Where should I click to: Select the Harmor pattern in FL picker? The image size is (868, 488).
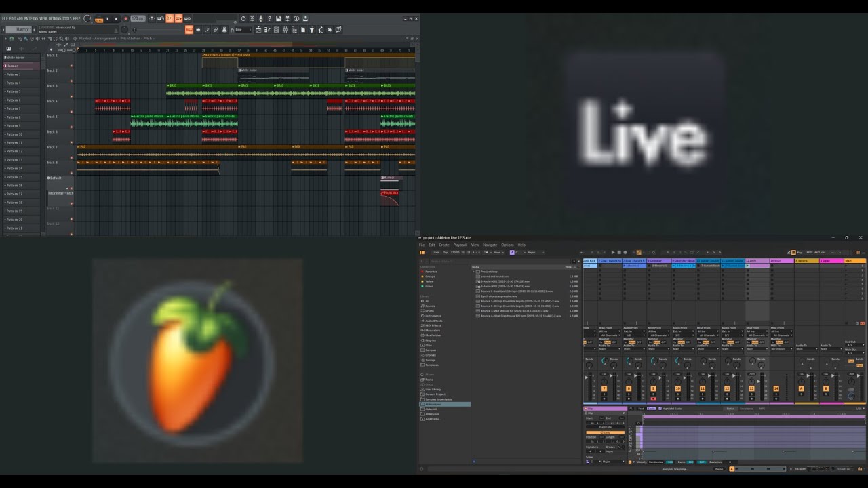22,66
